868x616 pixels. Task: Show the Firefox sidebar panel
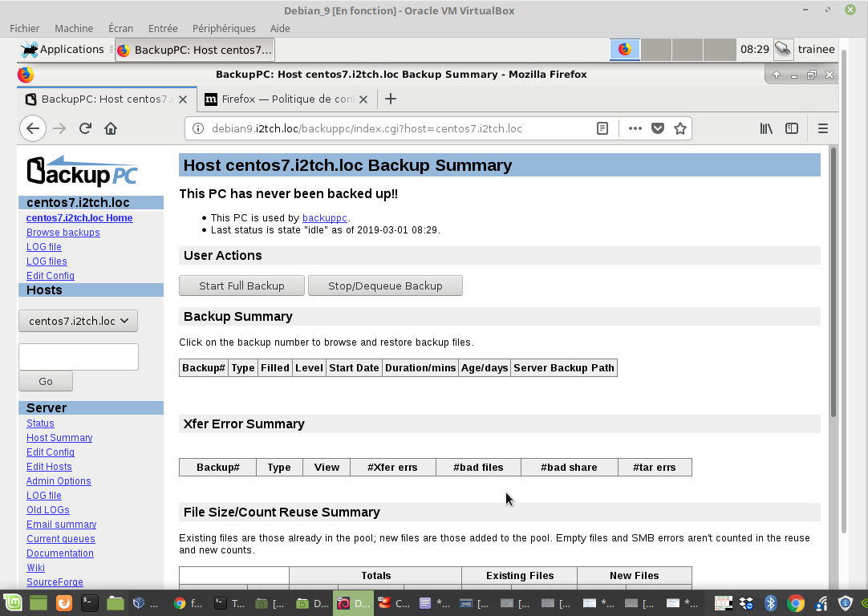792,128
